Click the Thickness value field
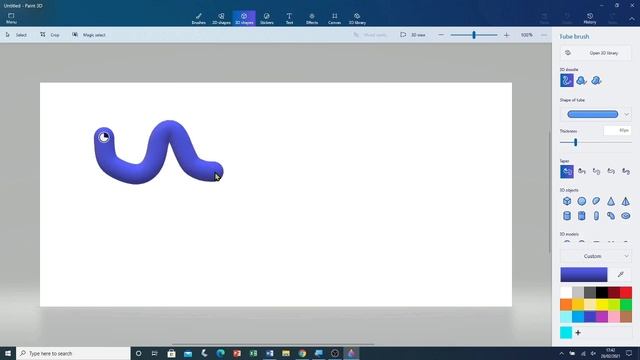Screen dimensions: 640x360 (618, 131)
